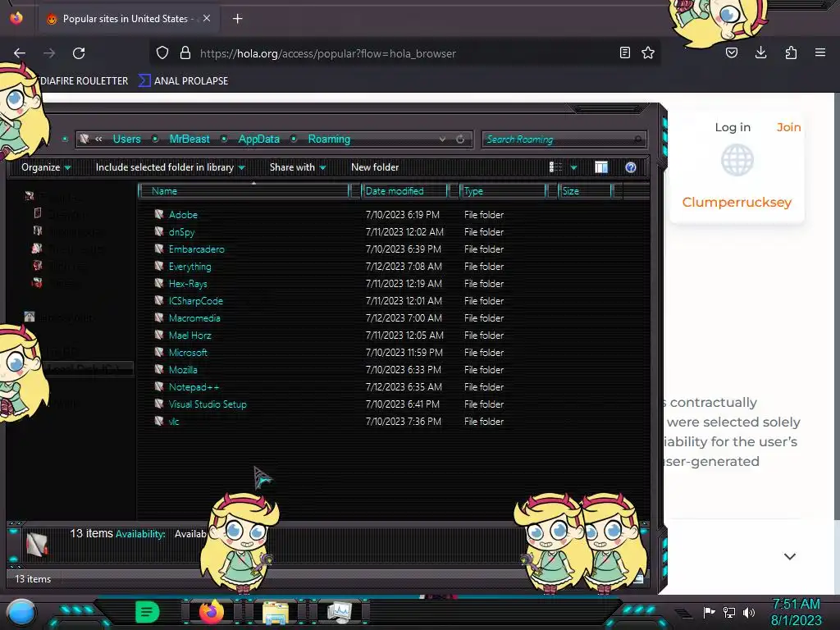Open the Clumperrucksey link
Image resolution: width=840 pixels, height=630 pixels.
737,203
